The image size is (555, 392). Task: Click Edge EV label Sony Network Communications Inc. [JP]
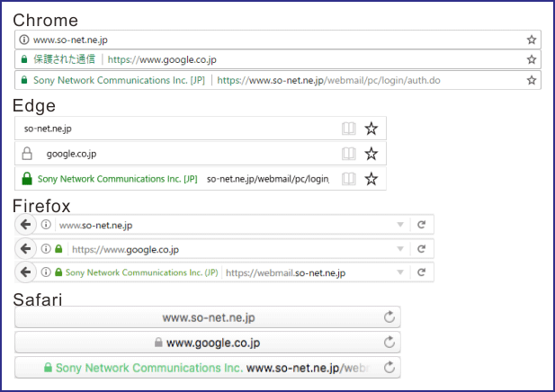[118, 179]
